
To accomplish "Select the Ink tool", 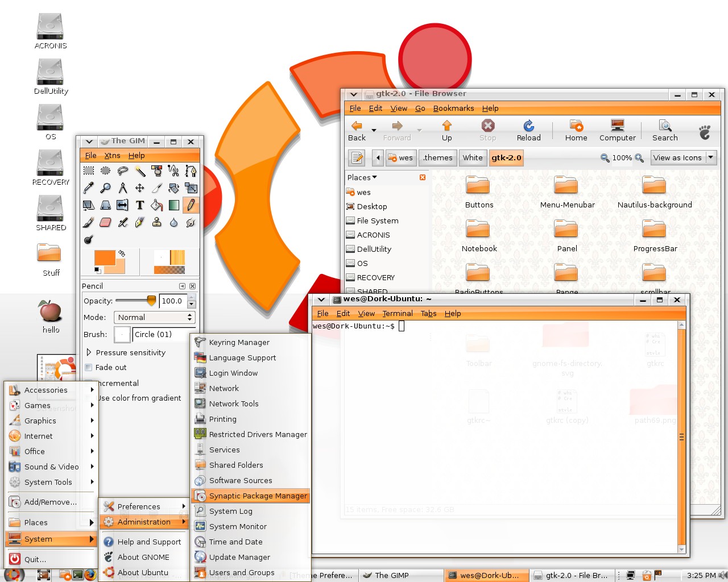I will (x=140, y=222).
